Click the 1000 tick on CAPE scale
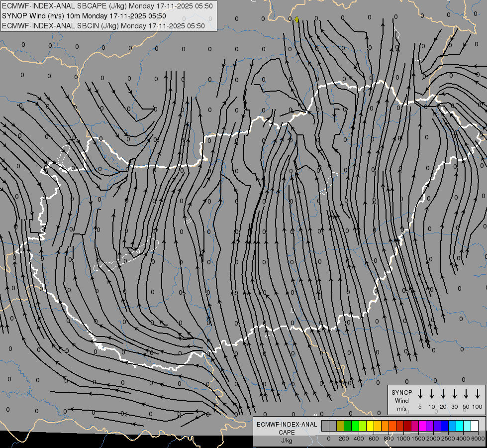 click(x=403, y=439)
